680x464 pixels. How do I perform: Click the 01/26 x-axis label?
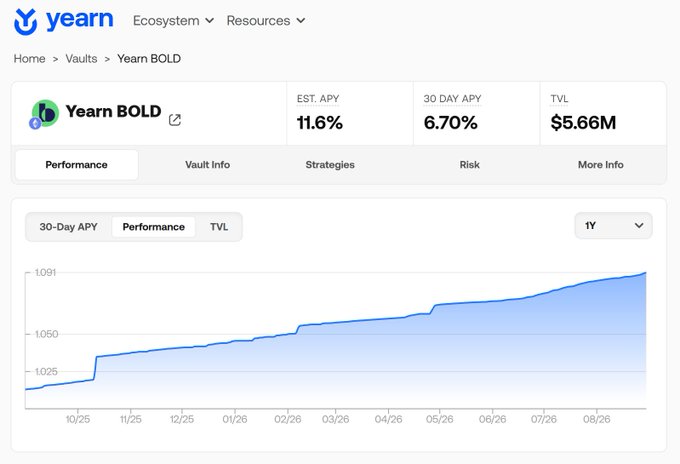coord(235,419)
